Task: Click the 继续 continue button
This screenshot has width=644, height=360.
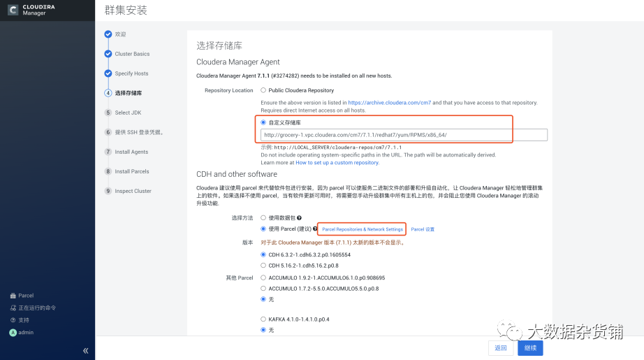Action: (x=530, y=348)
